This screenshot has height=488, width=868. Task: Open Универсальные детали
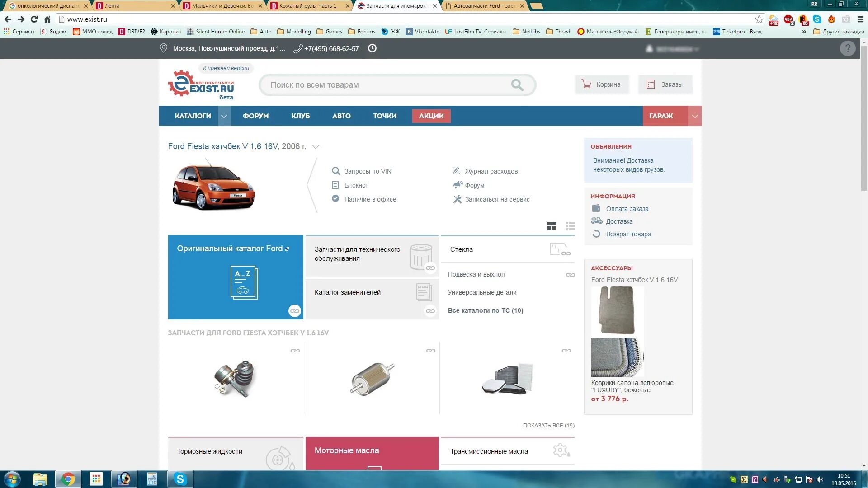point(482,292)
